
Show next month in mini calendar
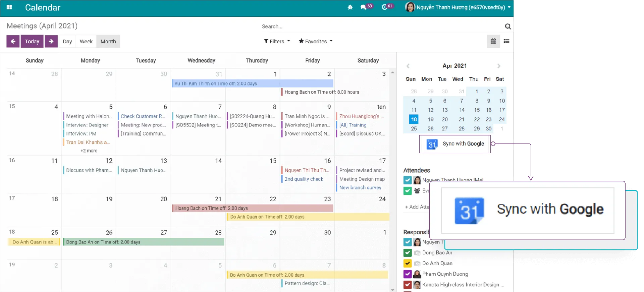coord(499,66)
